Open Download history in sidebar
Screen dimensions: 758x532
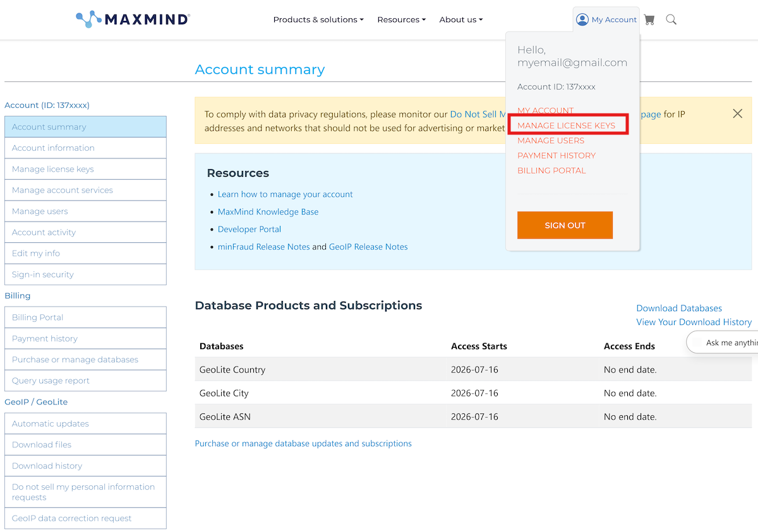pyautogui.click(x=85, y=466)
